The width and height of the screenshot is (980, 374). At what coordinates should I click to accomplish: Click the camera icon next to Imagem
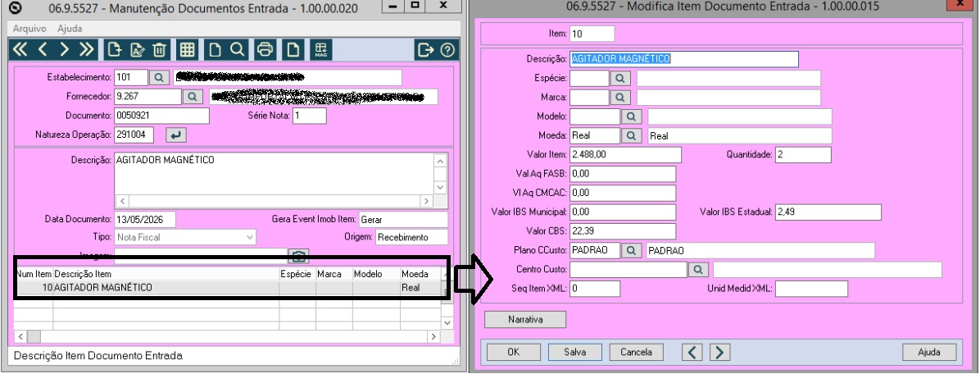click(x=299, y=256)
